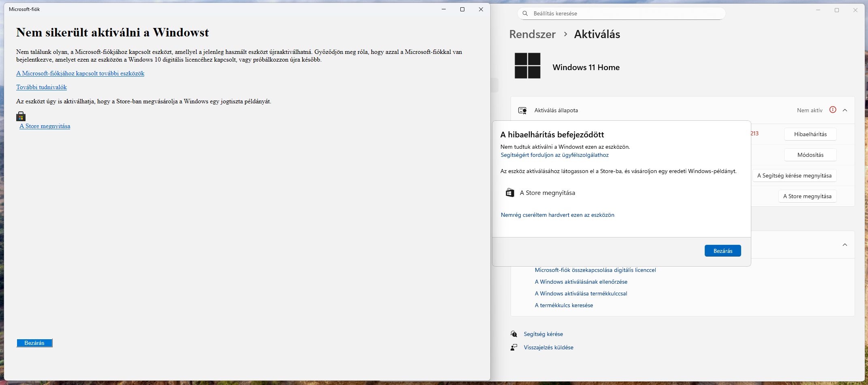
Task: Click the Aktiválás page heading
Action: pos(597,34)
